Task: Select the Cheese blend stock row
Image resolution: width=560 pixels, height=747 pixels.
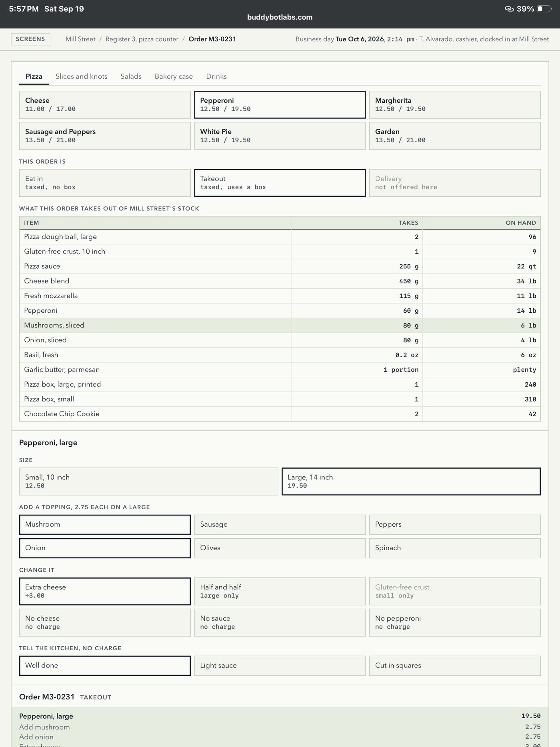Action: tap(280, 281)
